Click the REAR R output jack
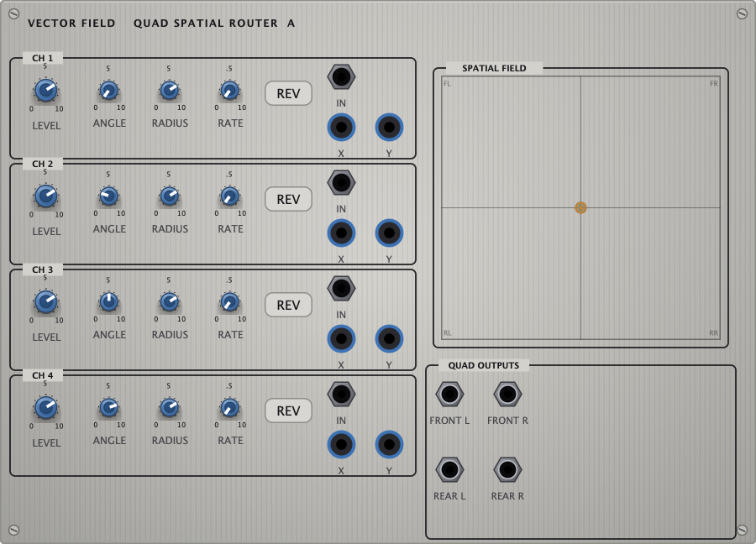This screenshot has height=544, width=756. [507, 470]
